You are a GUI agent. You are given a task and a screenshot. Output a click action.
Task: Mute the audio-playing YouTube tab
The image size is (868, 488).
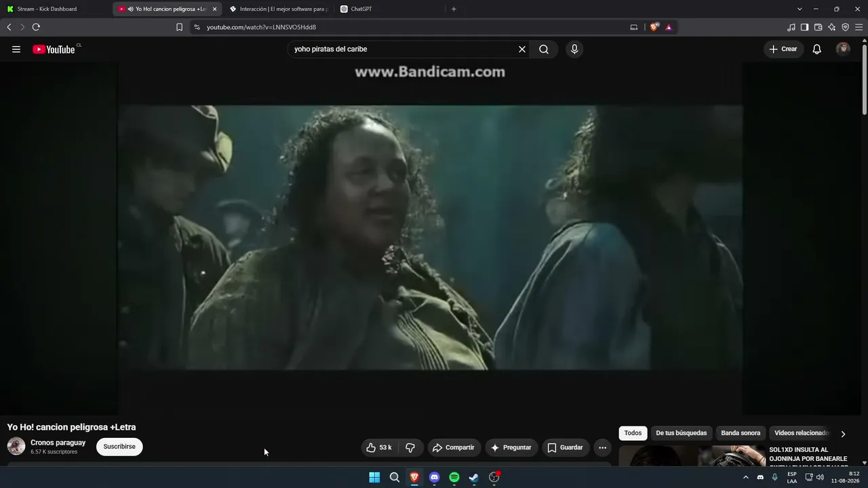130,9
